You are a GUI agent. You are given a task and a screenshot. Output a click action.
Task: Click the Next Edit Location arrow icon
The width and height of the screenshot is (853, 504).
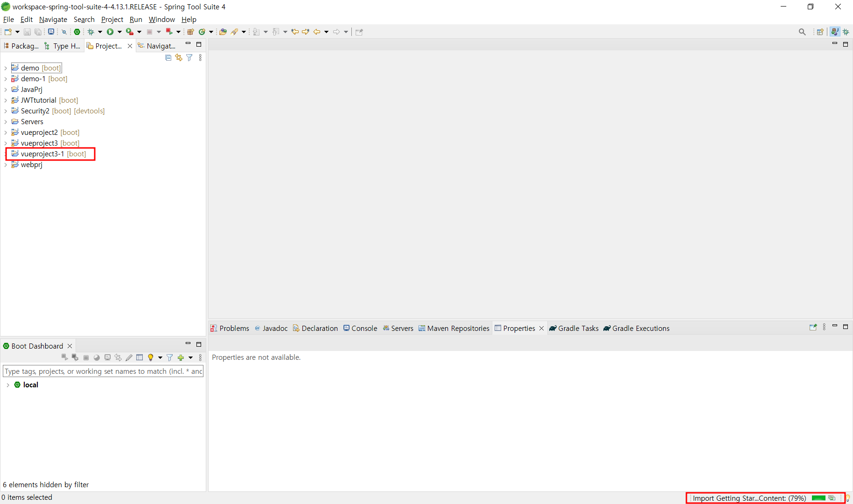point(306,32)
